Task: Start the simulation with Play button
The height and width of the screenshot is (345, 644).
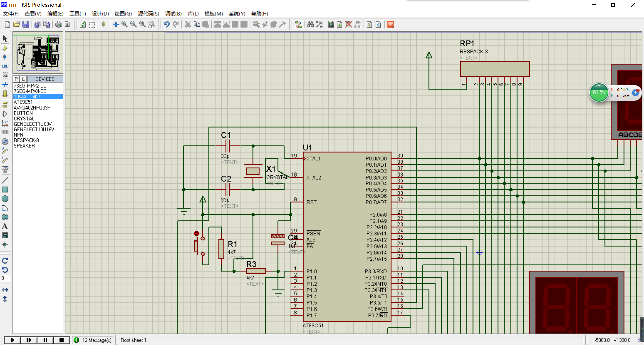Action: click(12, 340)
